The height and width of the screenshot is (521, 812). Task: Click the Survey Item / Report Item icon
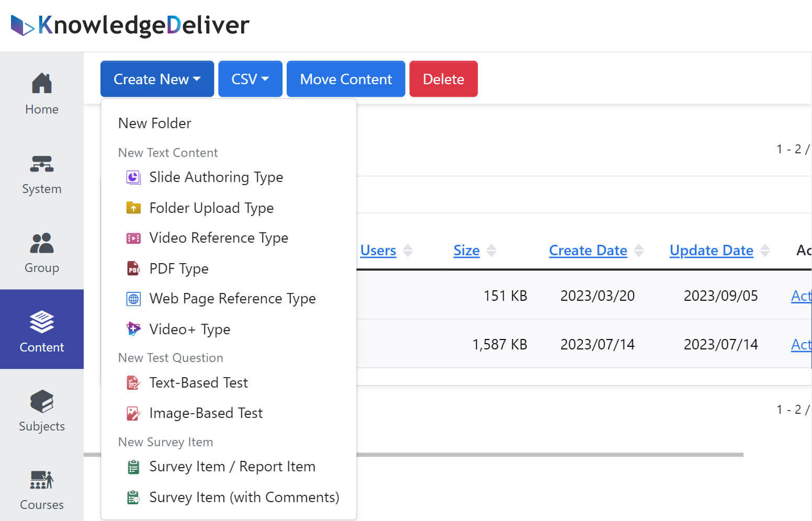click(133, 467)
